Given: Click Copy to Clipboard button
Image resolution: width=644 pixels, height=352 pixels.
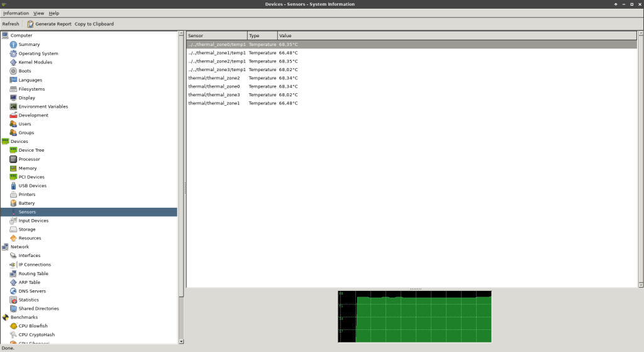Looking at the screenshot, I should coord(94,24).
